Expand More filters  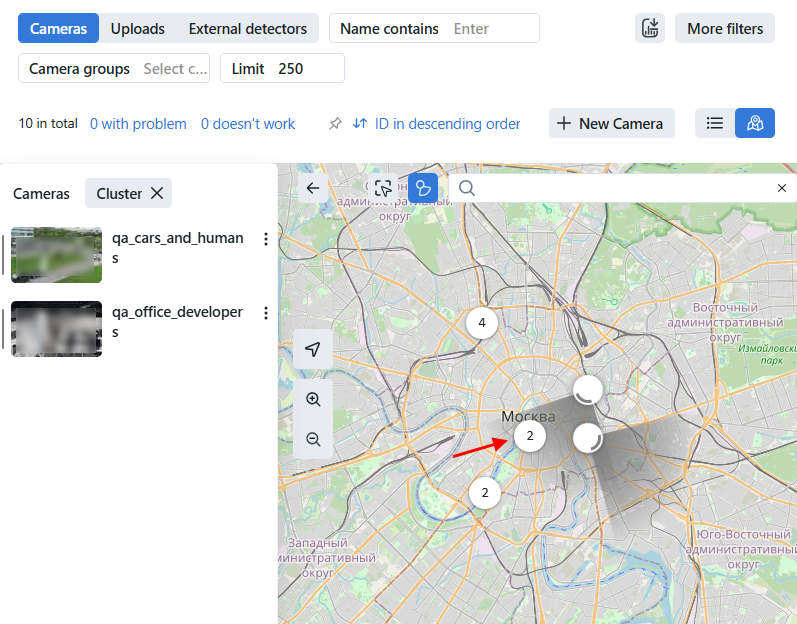coord(725,28)
